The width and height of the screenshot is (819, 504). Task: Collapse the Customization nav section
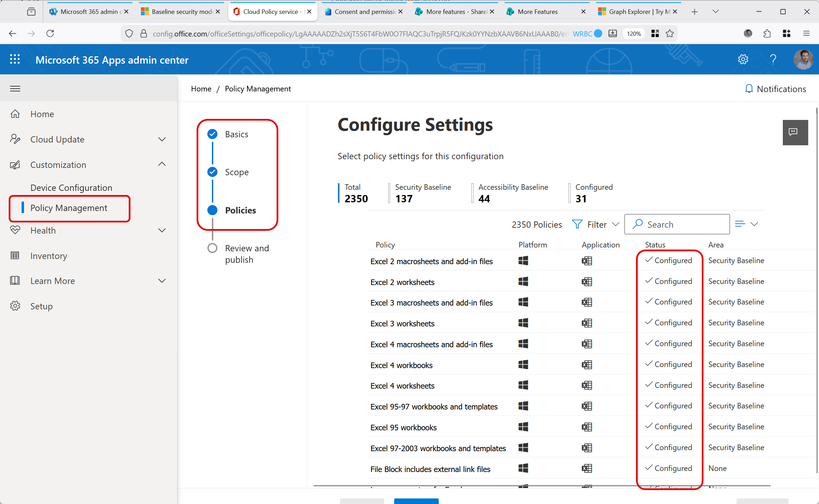(162, 164)
